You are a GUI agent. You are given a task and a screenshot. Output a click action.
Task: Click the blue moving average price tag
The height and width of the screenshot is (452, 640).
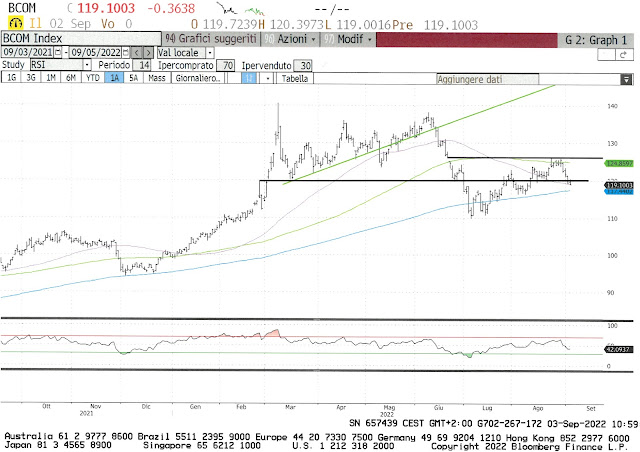[619, 191]
